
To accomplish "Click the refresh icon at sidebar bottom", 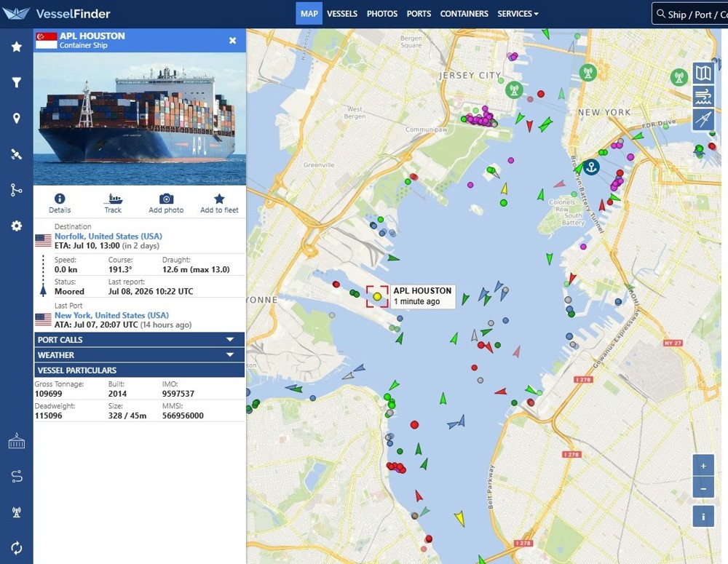I will point(16,548).
